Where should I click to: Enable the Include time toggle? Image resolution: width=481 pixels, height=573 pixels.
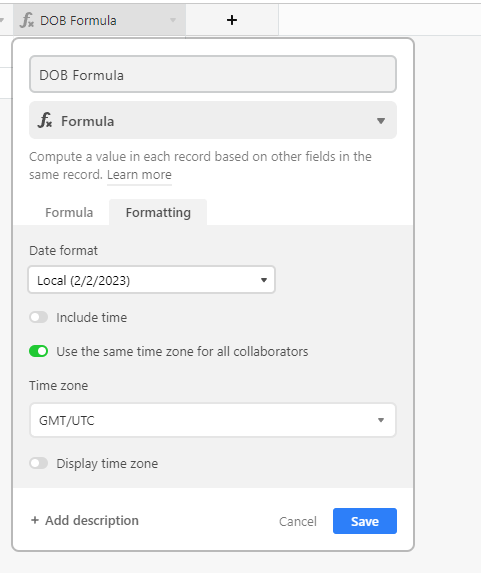pyautogui.click(x=39, y=317)
